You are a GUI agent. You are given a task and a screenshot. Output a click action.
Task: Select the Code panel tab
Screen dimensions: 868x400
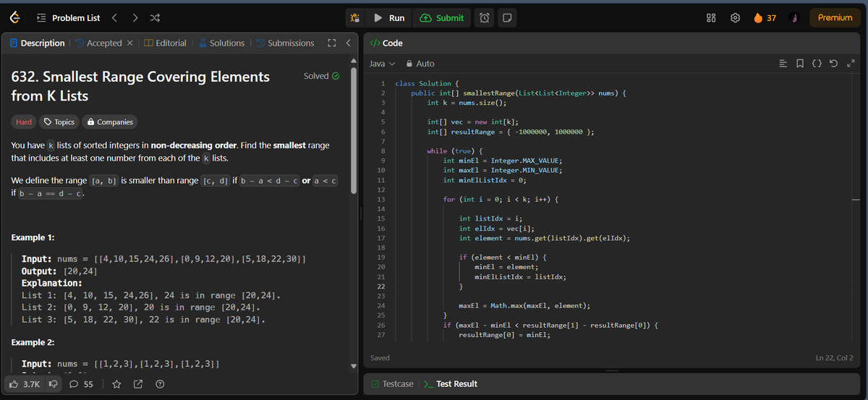coord(386,43)
